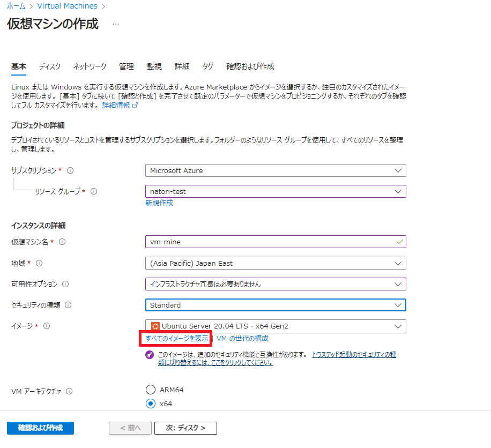Viewport: 491px width, 448px height.
Task: Switch to the 管理 tab
Action: [127, 66]
